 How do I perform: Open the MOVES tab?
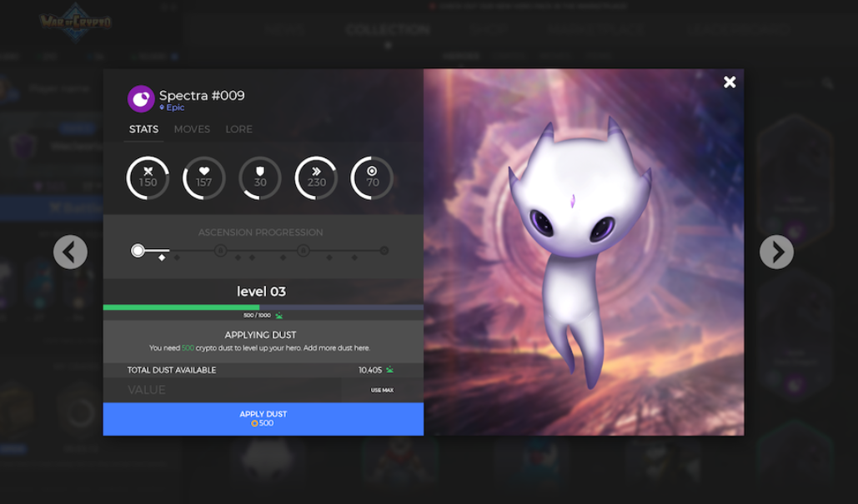(192, 130)
